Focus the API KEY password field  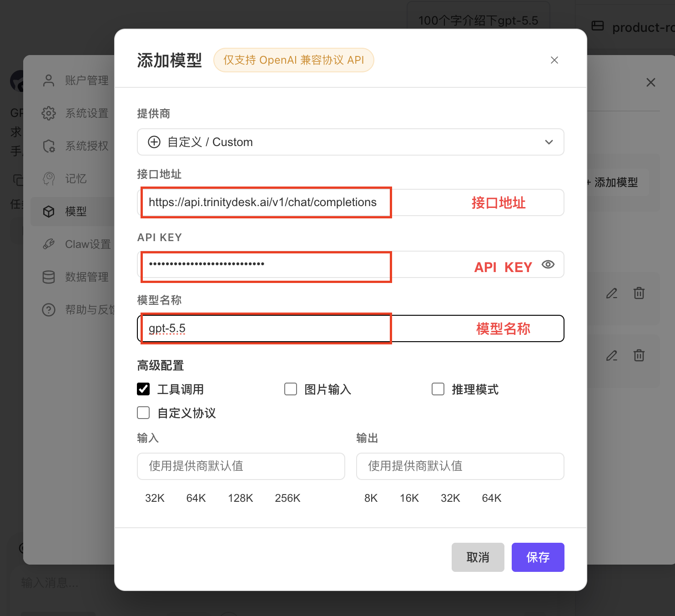pos(350,264)
